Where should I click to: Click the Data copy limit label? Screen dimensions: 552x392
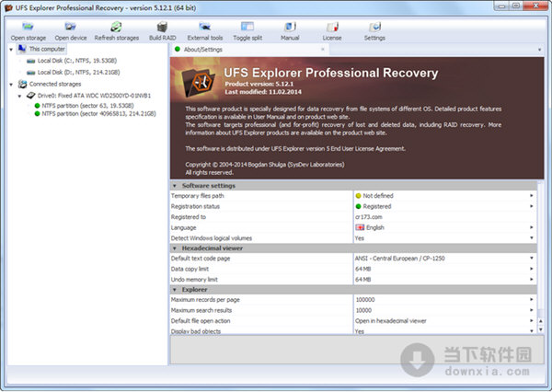click(190, 269)
